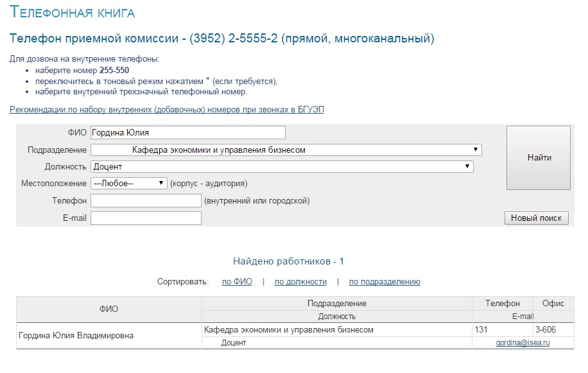Click the E-mail search input field
The height and width of the screenshot is (373, 588).
point(146,218)
